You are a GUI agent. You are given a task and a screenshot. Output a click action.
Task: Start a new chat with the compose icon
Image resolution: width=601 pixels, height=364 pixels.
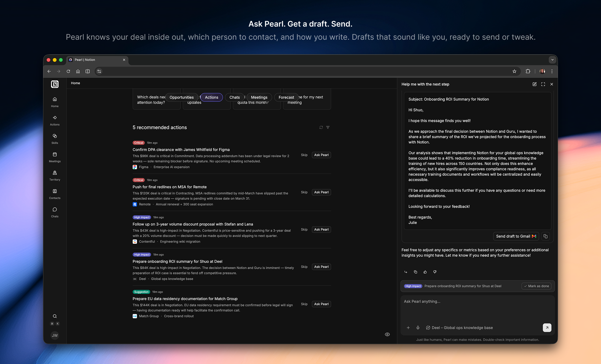[535, 84]
